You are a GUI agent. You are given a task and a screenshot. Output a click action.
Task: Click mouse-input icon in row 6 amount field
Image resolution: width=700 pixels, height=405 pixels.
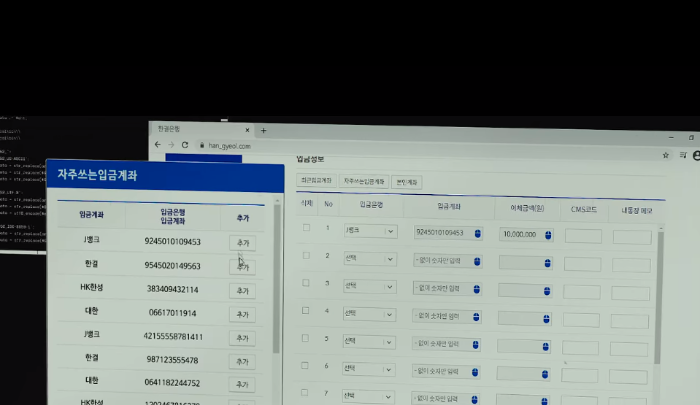pyautogui.click(x=545, y=374)
